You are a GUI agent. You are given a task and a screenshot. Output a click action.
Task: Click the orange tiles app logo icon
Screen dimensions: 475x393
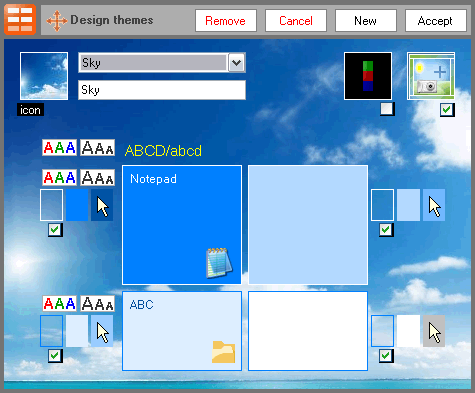(x=20, y=19)
